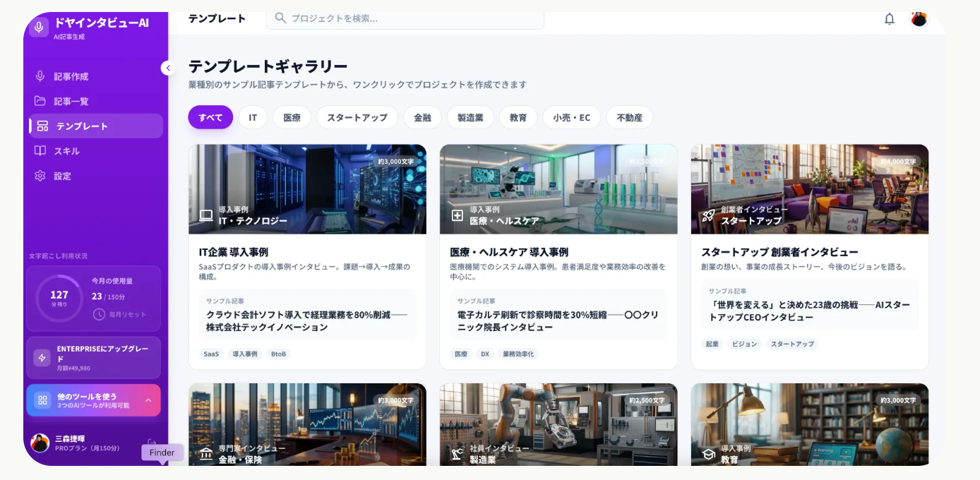The height and width of the screenshot is (480, 980).
Task: Select the 製造業 filter tab
Action: [x=470, y=117]
